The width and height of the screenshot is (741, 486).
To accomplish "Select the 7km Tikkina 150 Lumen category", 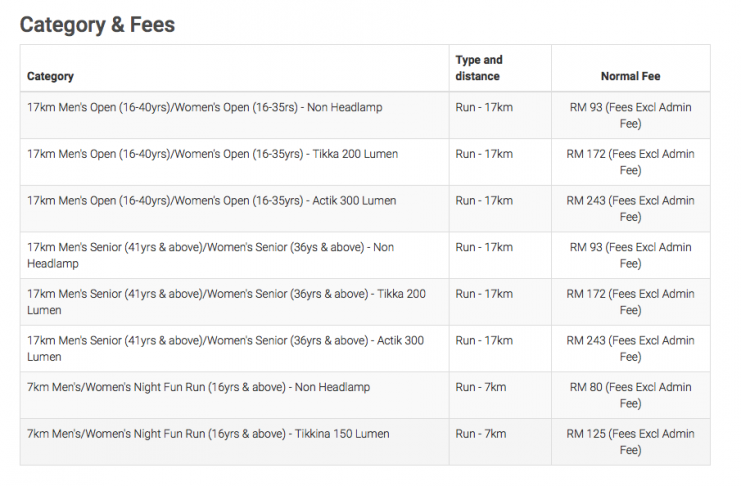I will (208, 434).
